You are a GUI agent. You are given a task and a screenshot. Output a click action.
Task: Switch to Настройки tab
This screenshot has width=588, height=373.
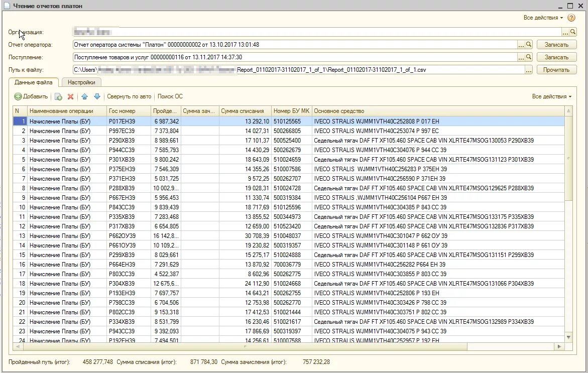click(81, 82)
